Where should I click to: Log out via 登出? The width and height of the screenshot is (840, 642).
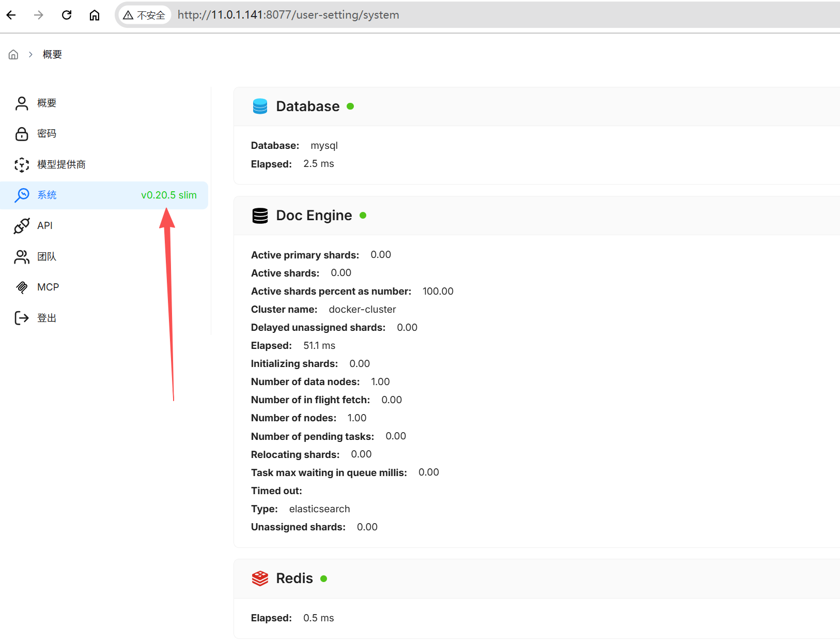point(104,318)
